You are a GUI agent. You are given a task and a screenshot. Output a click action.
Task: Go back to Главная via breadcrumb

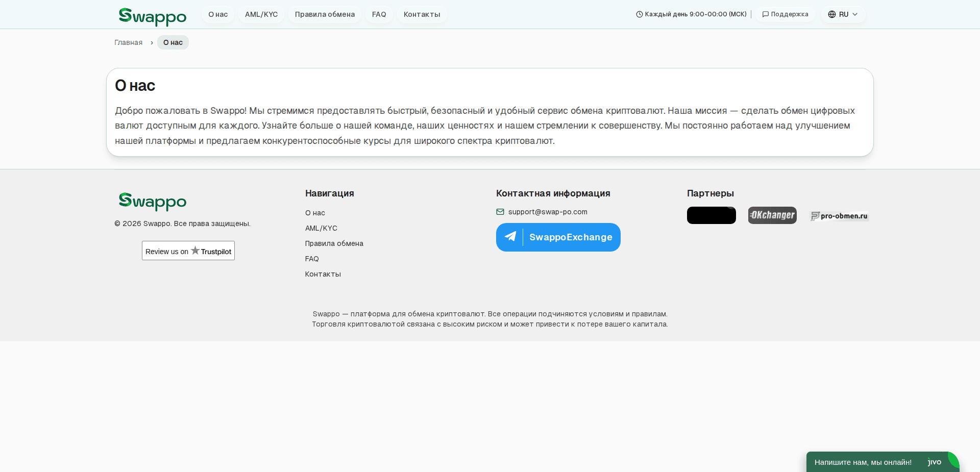(x=128, y=42)
